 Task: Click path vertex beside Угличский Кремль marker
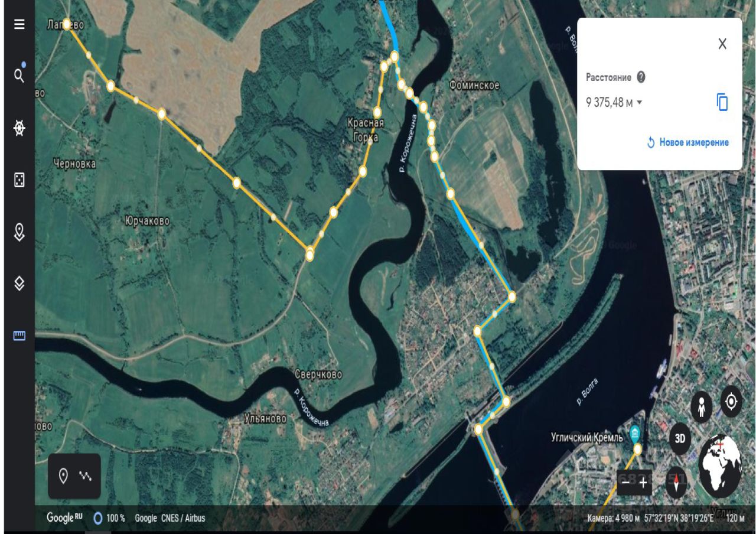pyautogui.click(x=637, y=450)
